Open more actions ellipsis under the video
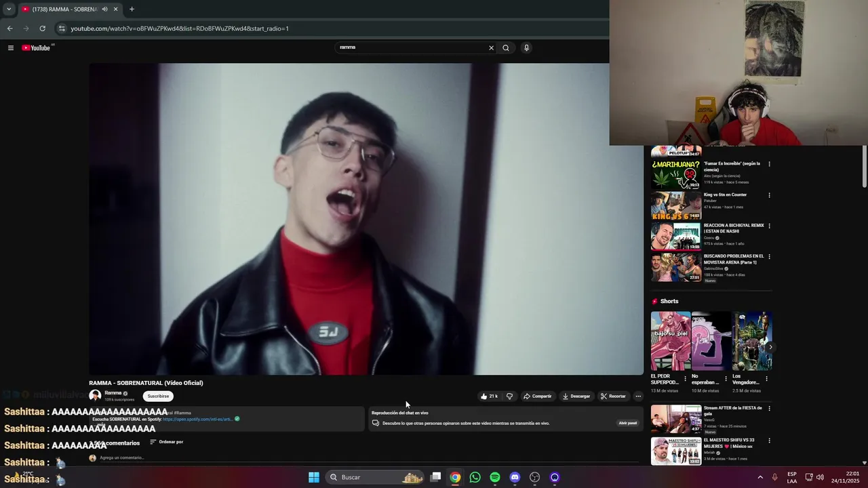This screenshot has width=868, height=488. [x=638, y=396]
